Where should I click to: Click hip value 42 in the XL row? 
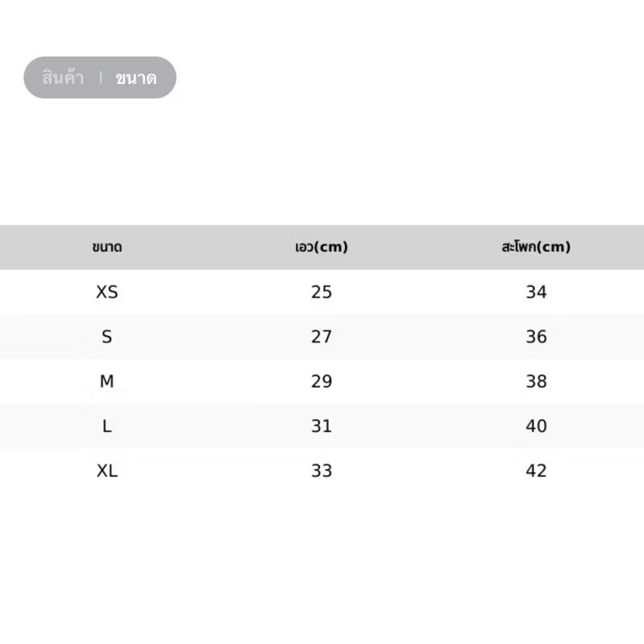pyautogui.click(x=536, y=471)
